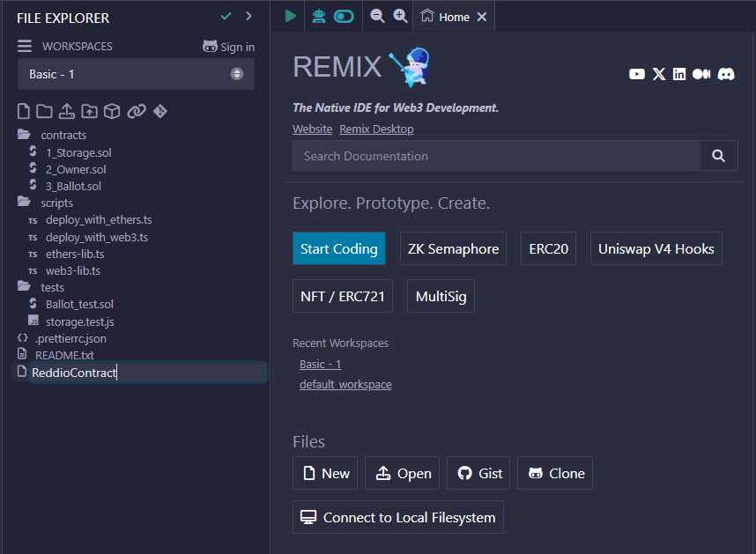756x554 pixels.
Task: Click the git branch icon in explorer toolbar
Action: (159, 111)
